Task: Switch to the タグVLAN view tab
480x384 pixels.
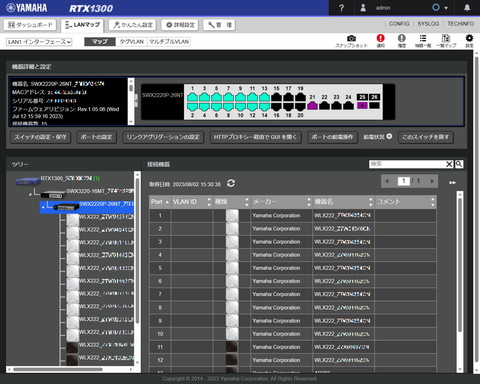Action: tap(131, 42)
